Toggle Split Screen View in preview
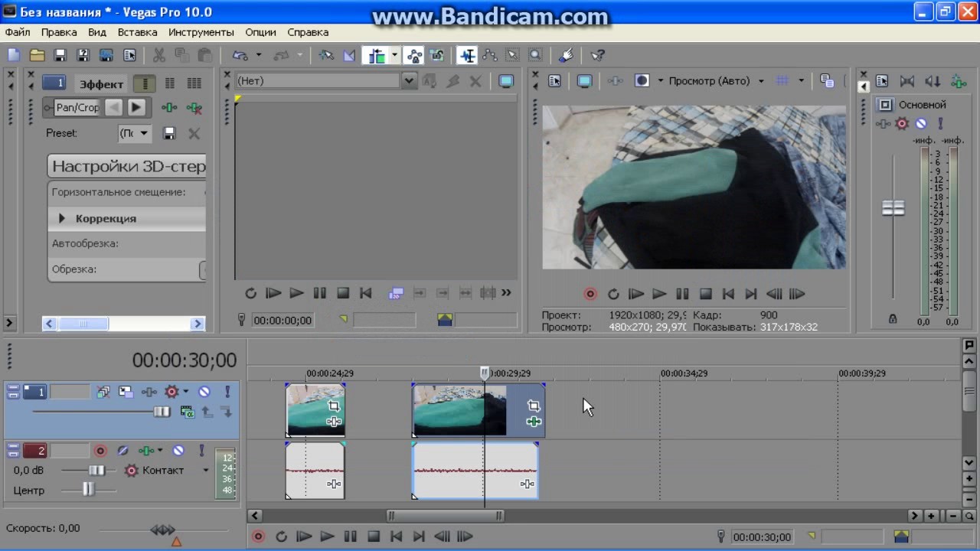 point(642,81)
